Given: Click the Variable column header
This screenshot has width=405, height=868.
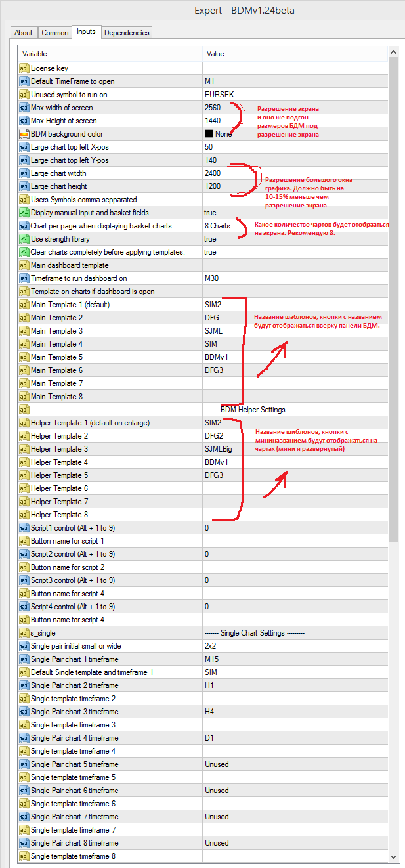Looking at the screenshot, I should click(110, 54).
